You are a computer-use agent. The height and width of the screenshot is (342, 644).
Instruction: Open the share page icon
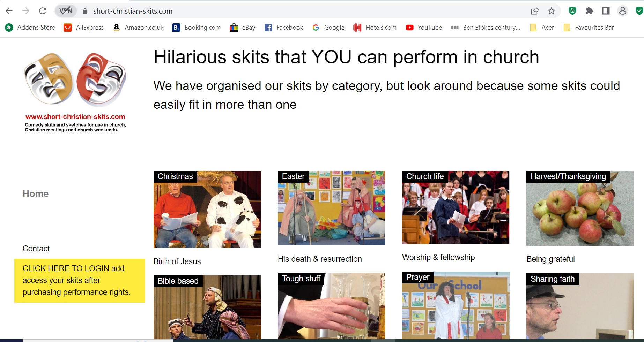tap(535, 11)
